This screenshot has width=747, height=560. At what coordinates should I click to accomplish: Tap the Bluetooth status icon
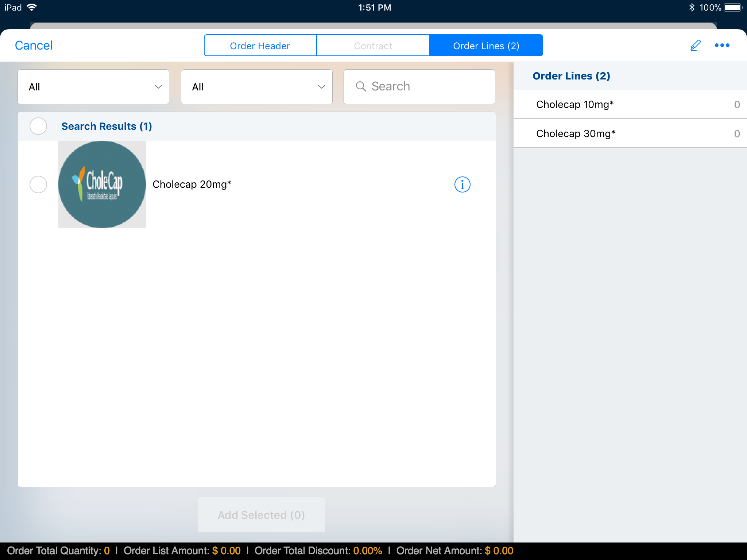click(x=692, y=7)
